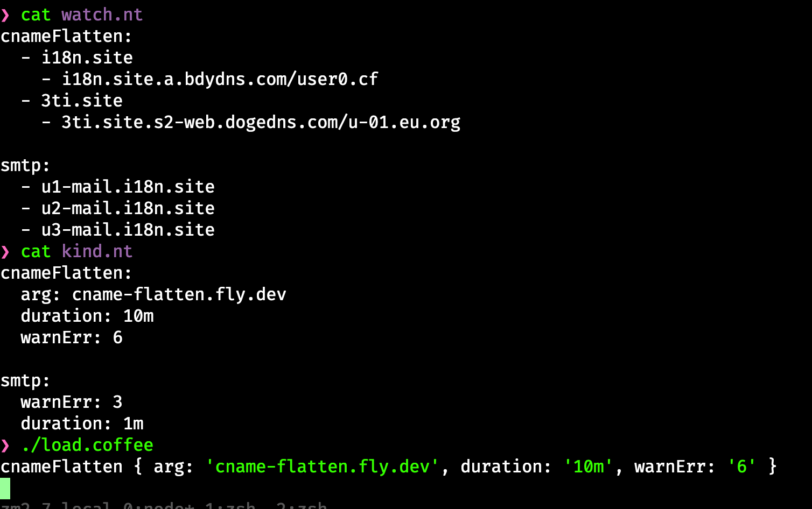
Task: Switch to tmux window 2:zsh
Action: point(302,506)
